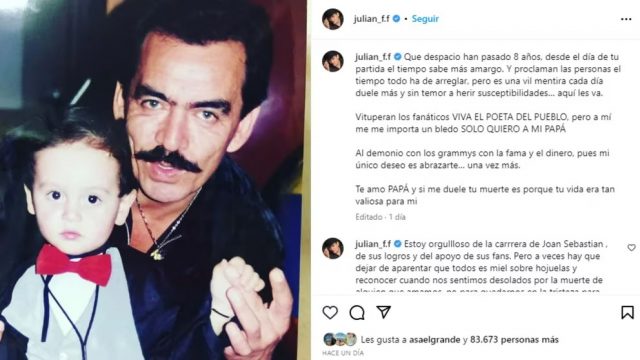Open the three-dot more options menu
The height and width of the screenshot is (360, 640).
pos(626,19)
